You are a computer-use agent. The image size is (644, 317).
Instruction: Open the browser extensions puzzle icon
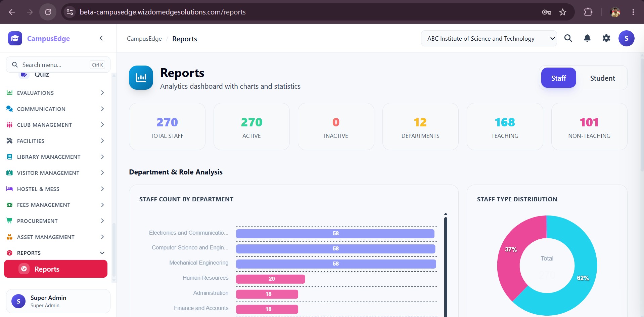click(x=588, y=12)
